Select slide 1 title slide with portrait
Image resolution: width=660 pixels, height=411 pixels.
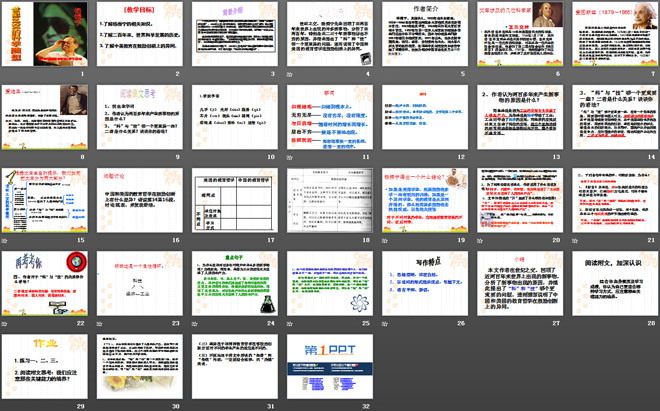[45, 34]
